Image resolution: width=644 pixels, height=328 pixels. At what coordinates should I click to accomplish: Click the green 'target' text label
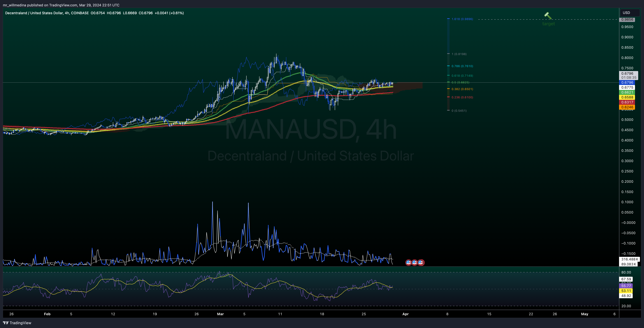[548, 24]
